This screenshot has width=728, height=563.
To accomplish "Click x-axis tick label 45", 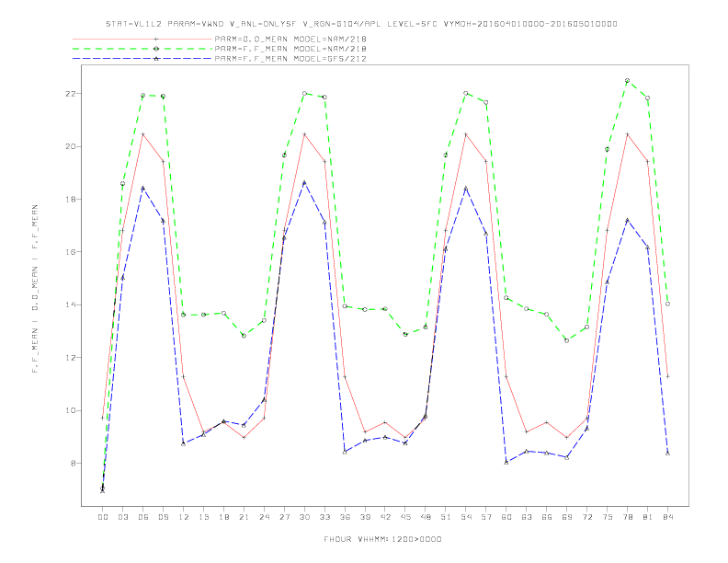I will coord(405,517).
